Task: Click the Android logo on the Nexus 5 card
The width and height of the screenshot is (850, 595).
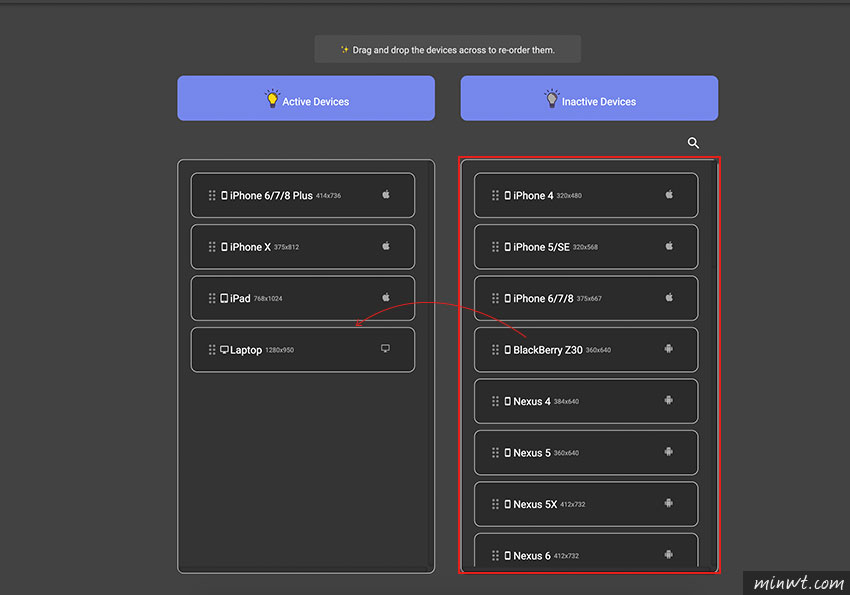Action: 669,451
